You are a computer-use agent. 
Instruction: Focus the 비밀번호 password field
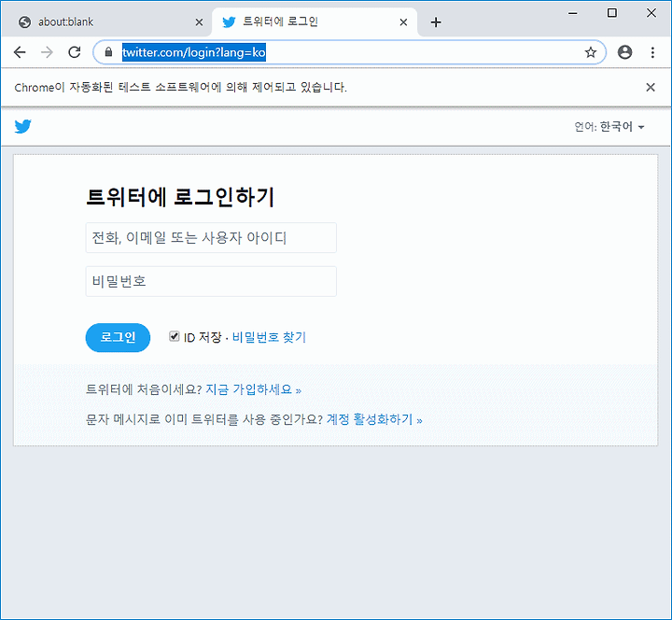(x=211, y=281)
